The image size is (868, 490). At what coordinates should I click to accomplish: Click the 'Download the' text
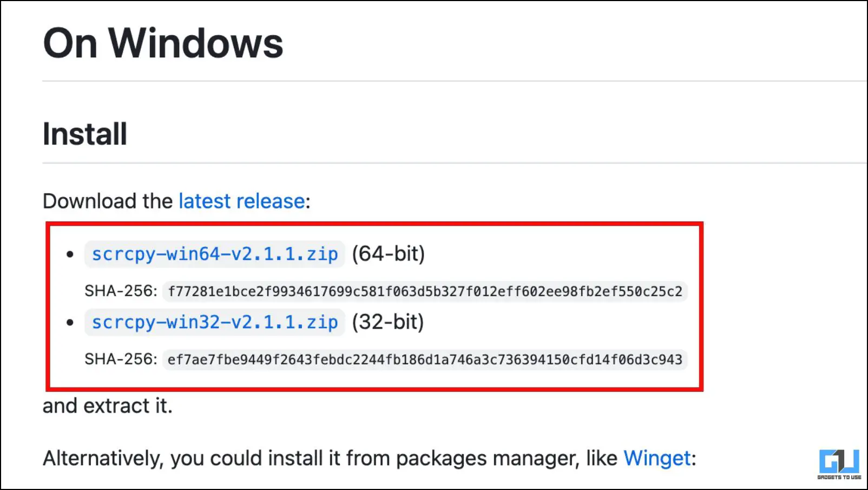(107, 201)
